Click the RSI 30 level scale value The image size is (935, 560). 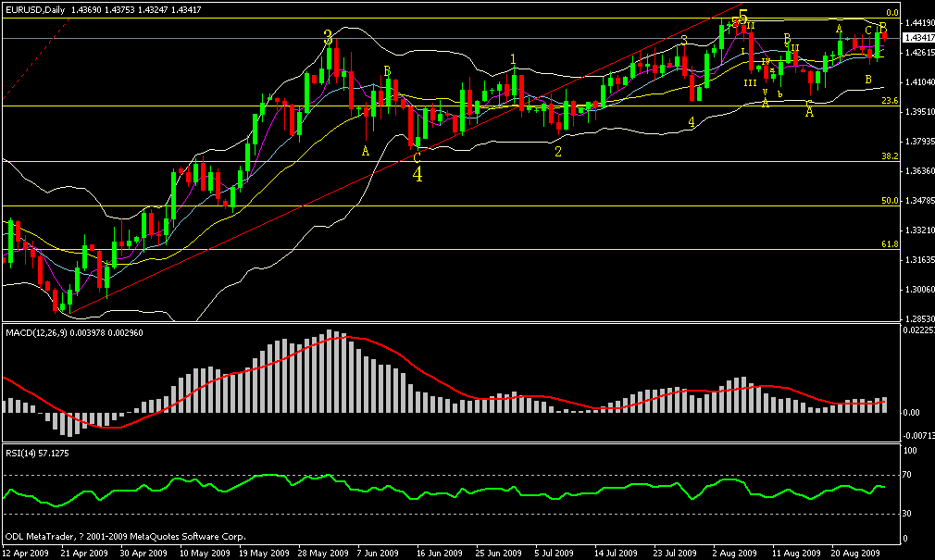[x=907, y=514]
